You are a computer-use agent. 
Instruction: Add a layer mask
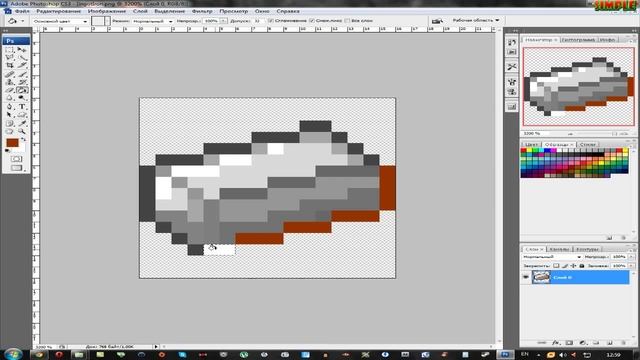pos(569,343)
